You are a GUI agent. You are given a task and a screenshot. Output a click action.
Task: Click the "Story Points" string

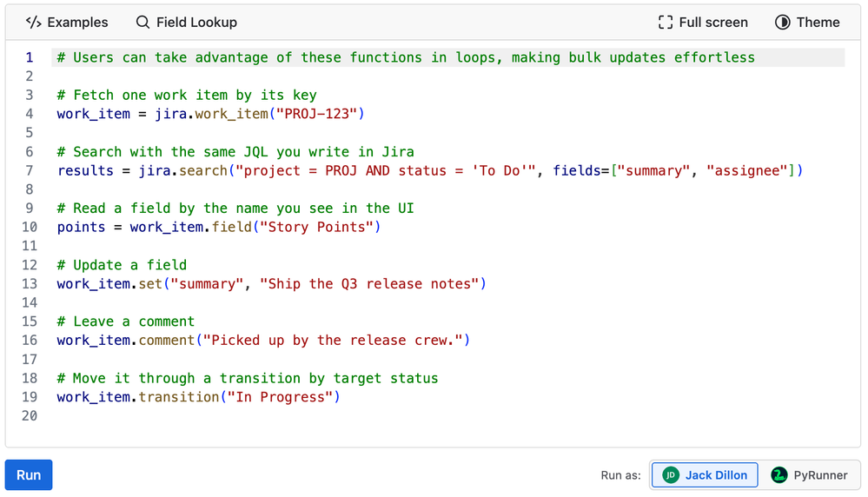[x=316, y=227]
